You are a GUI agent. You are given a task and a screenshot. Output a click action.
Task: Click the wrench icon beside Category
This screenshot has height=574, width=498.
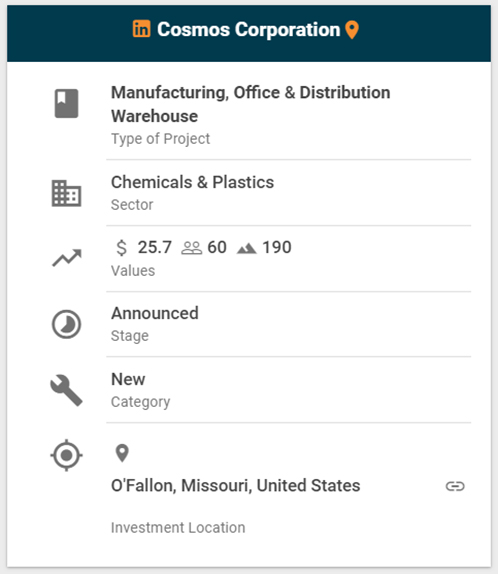point(66,390)
